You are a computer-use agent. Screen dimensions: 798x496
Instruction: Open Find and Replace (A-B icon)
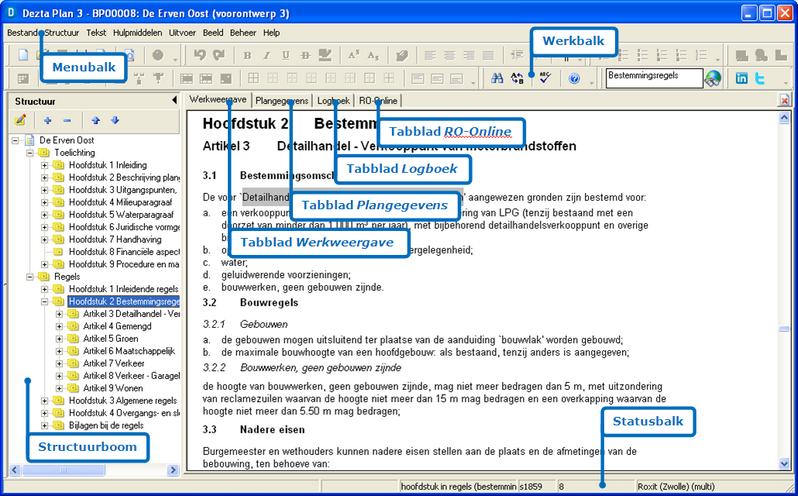[517, 78]
